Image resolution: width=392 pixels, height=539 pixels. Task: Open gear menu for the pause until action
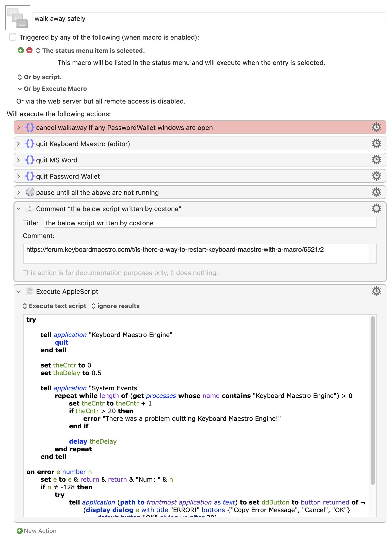[x=377, y=192]
